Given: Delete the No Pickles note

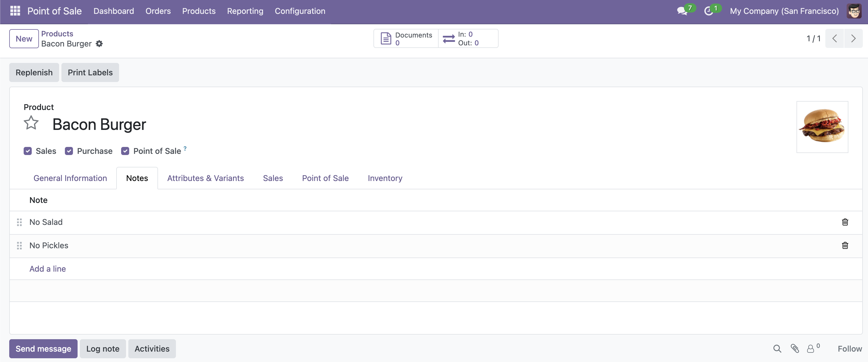Looking at the screenshot, I should (x=845, y=245).
